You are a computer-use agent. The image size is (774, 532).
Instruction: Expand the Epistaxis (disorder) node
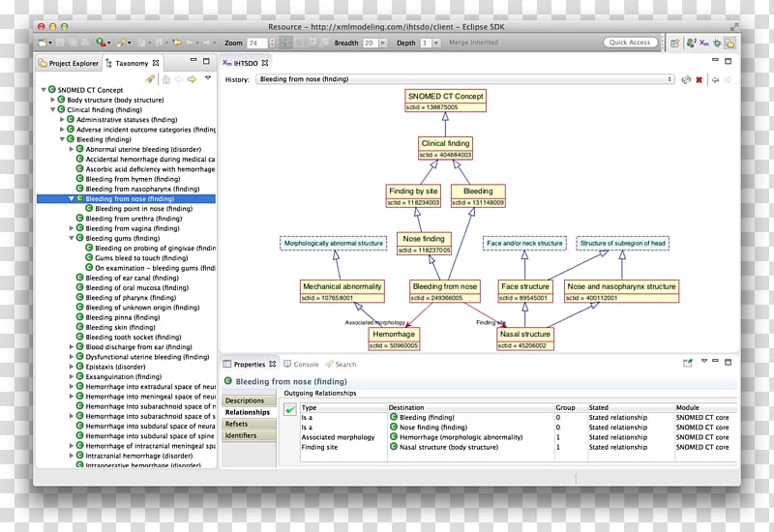point(72,367)
